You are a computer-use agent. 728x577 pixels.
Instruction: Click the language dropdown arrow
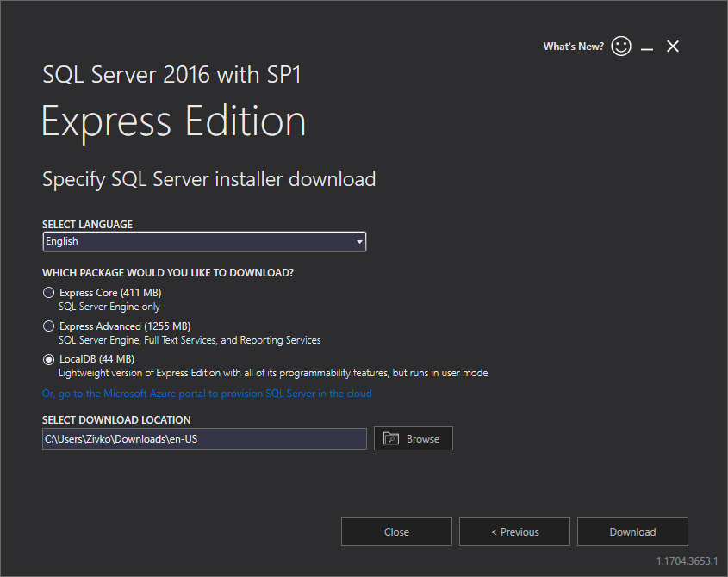pos(359,242)
